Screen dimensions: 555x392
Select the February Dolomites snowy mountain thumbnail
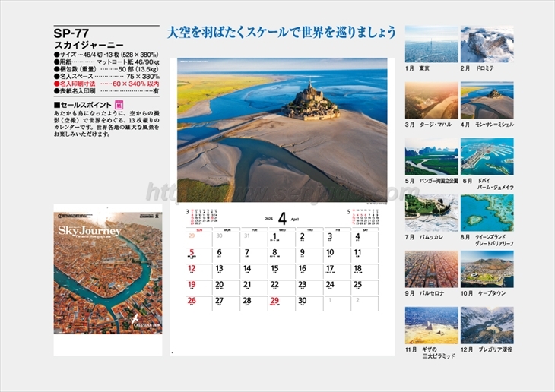coord(487,44)
